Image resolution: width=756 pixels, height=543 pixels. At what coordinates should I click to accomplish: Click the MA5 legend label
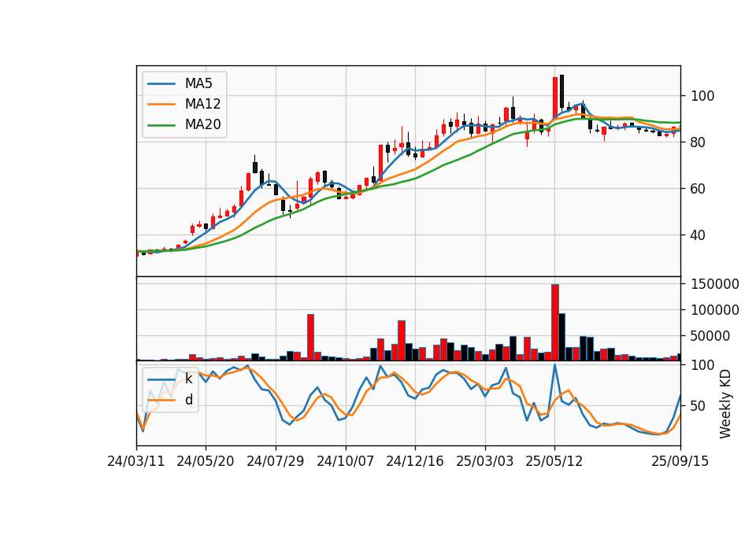click(x=198, y=83)
